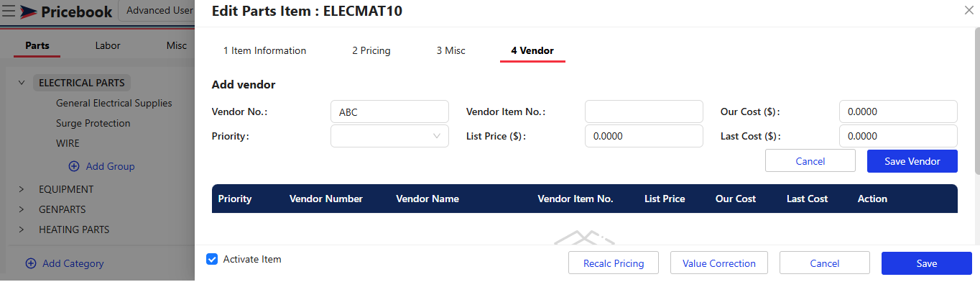Expand the HEATING PARTS category
Screen dimensions: 980x282
click(22, 229)
